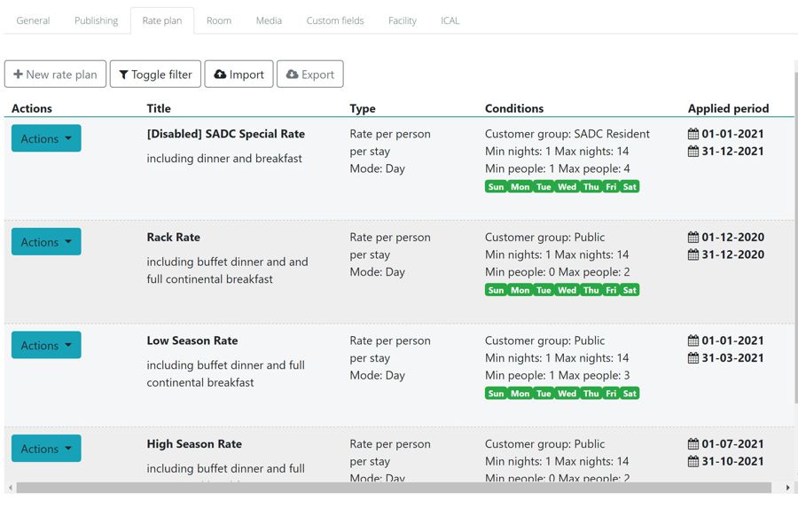Switch to the Publishing tab

point(96,20)
